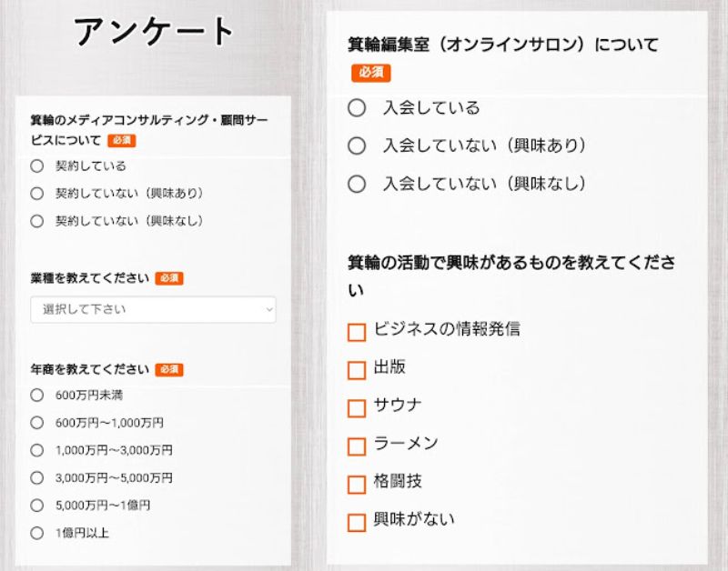Select 入会していない（興味なし）salon option
This screenshot has width=728, height=571.
coord(357,184)
